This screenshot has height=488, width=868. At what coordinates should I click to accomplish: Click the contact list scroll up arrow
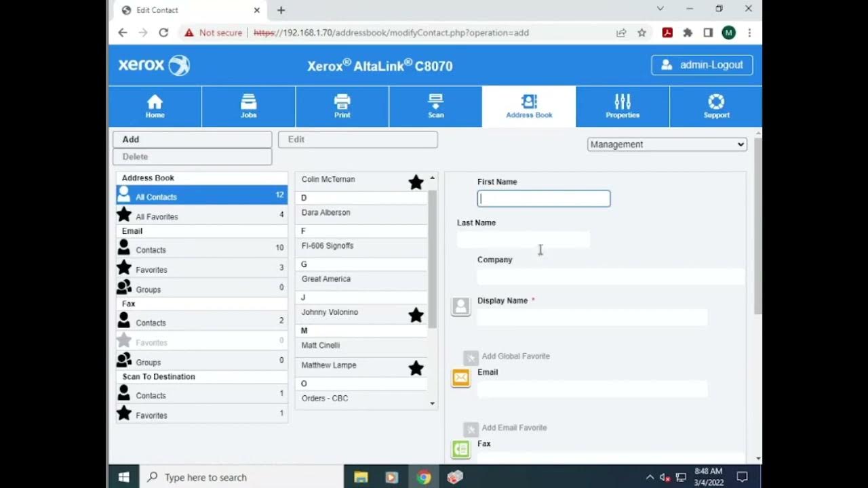tap(433, 178)
